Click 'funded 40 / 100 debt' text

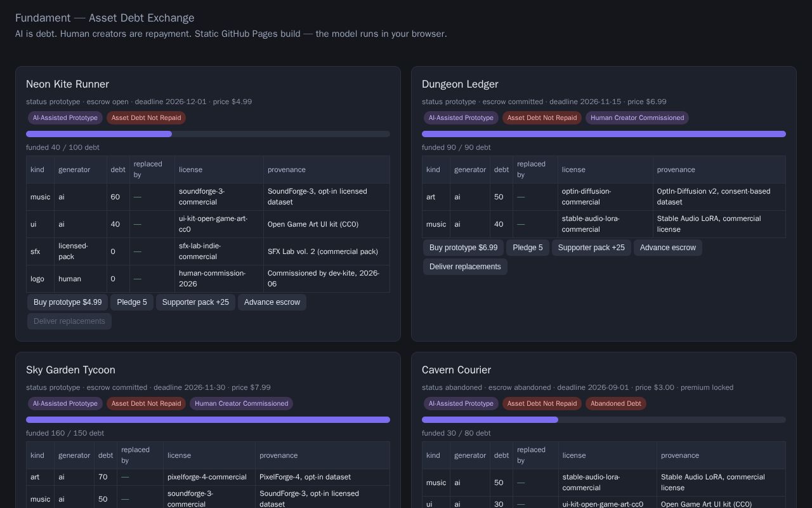coord(63,147)
